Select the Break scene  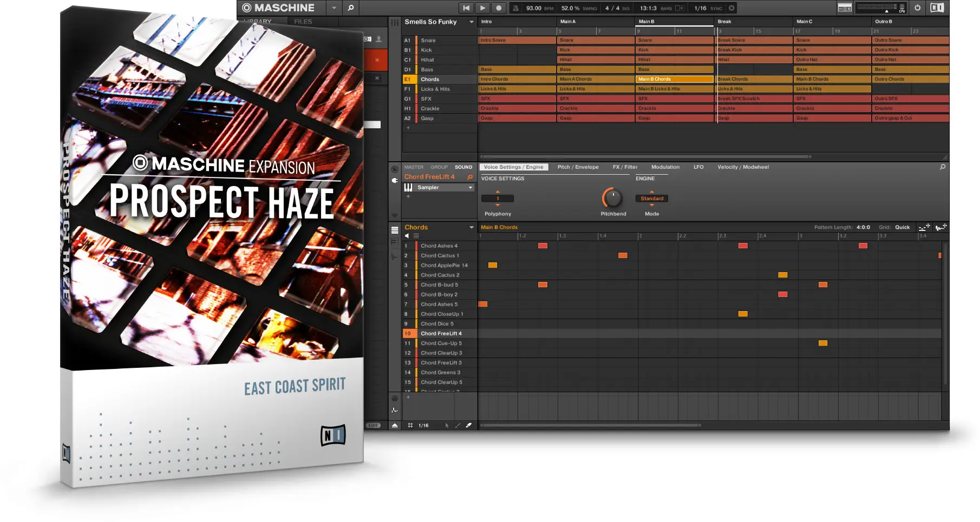tap(754, 22)
